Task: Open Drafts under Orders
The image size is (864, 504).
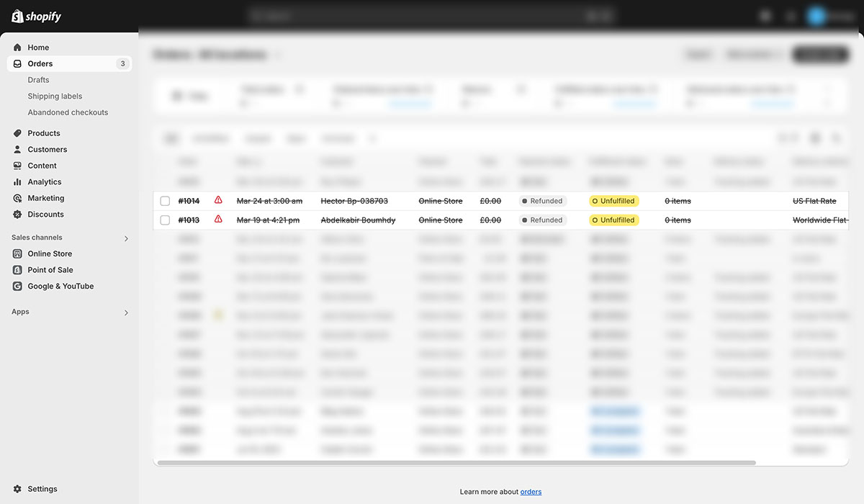Action: (37, 80)
